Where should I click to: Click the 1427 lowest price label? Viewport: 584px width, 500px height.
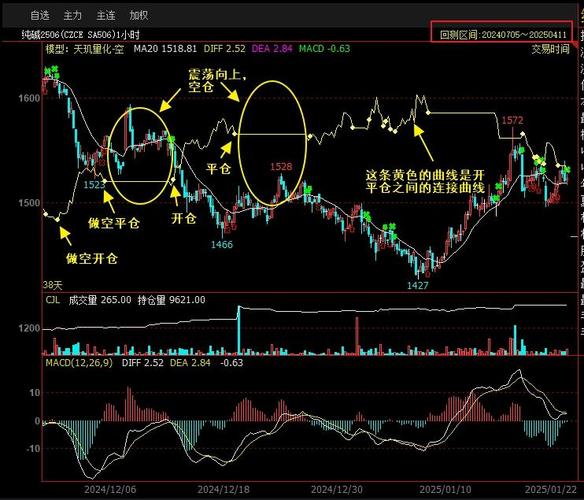[x=418, y=285]
